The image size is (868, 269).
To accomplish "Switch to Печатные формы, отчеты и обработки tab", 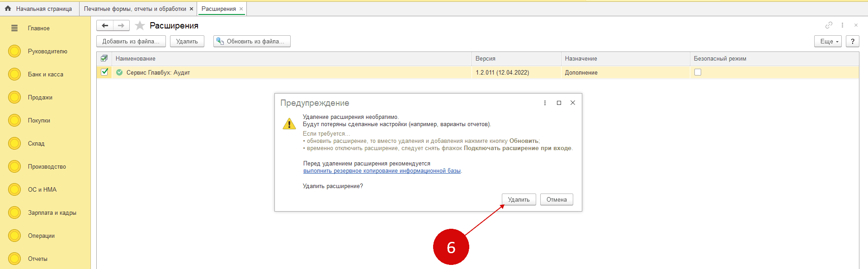I will click(138, 9).
